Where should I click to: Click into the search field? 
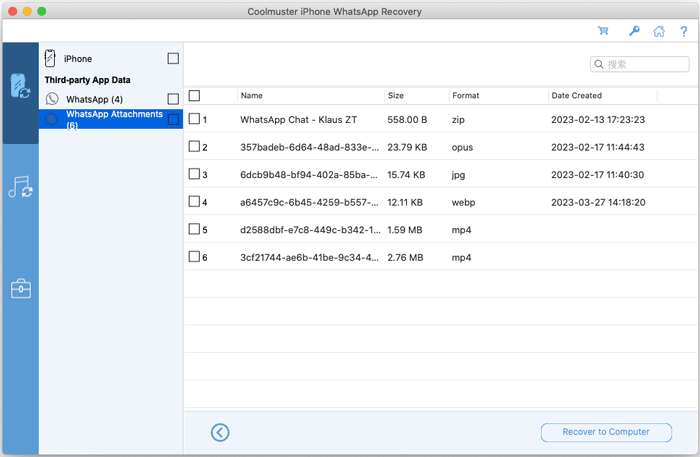click(x=639, y=64)
